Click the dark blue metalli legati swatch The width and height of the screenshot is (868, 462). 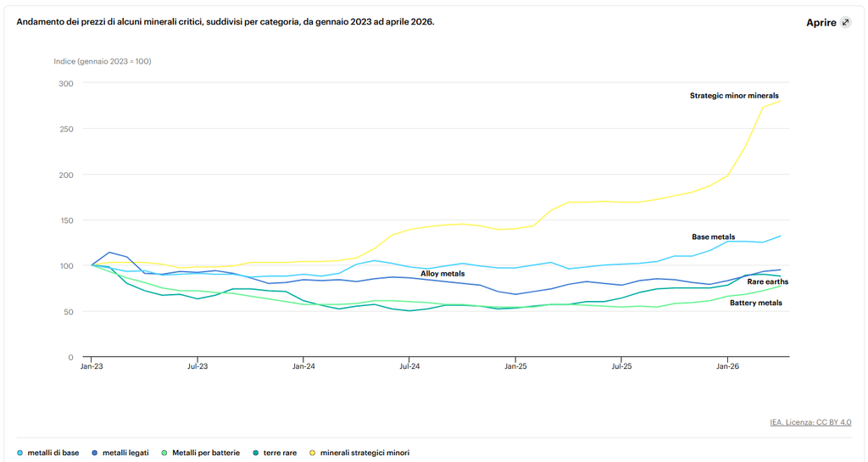click(x=95, y=453)
